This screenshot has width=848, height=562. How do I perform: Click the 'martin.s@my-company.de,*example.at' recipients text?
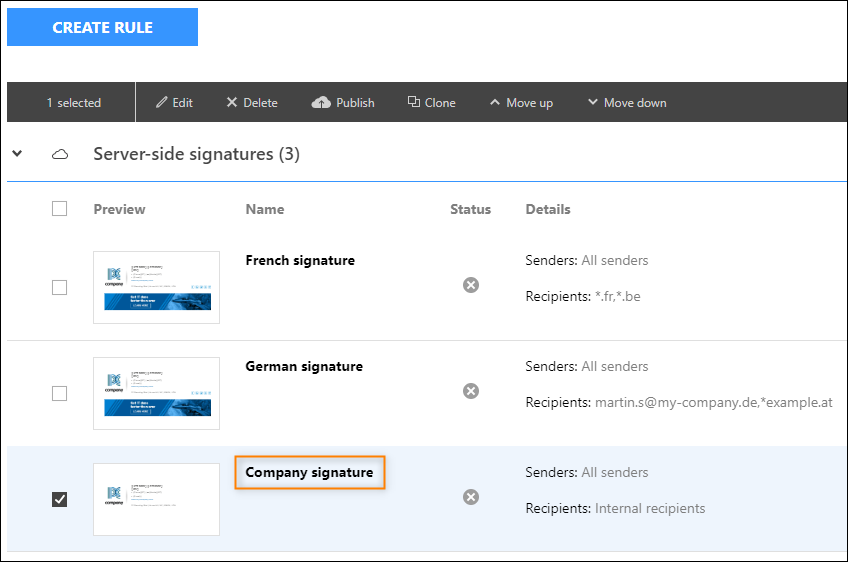(714, 402)
